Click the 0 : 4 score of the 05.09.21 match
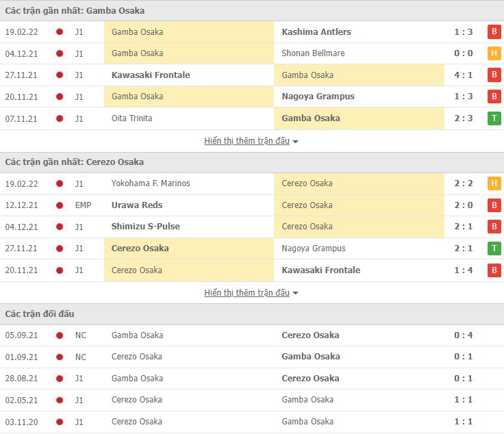 pyautogui.click(x=464, y=335)
